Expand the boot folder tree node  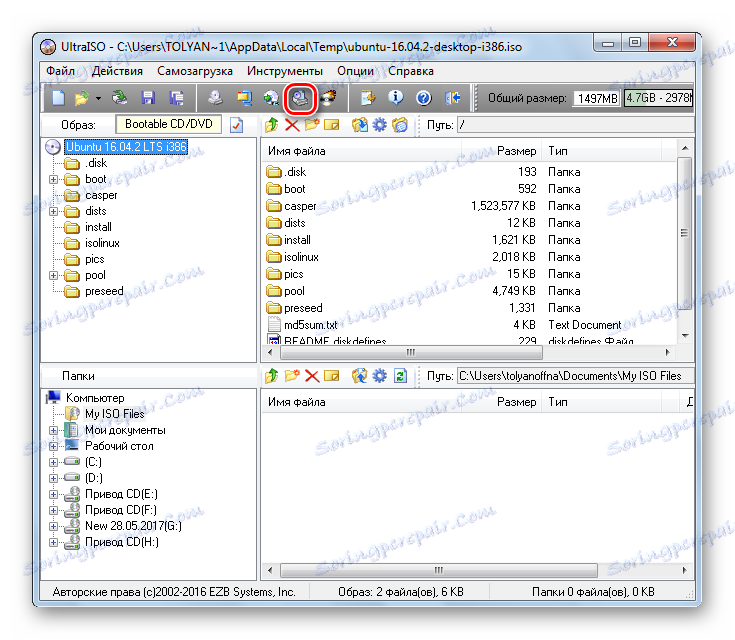point(53,179)
